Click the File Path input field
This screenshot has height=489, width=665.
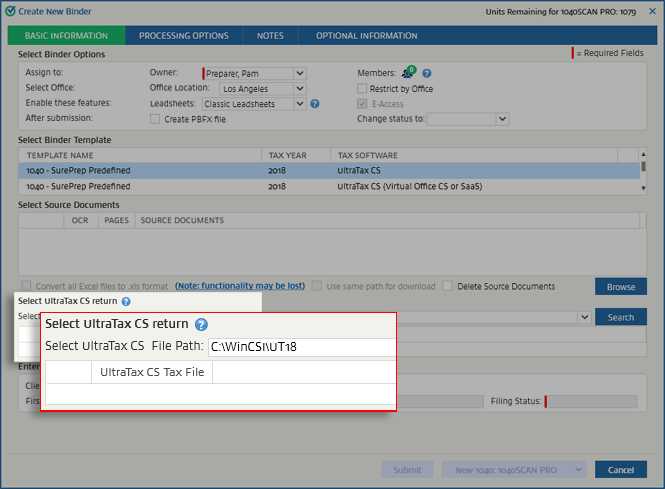[x=300, y=347]
